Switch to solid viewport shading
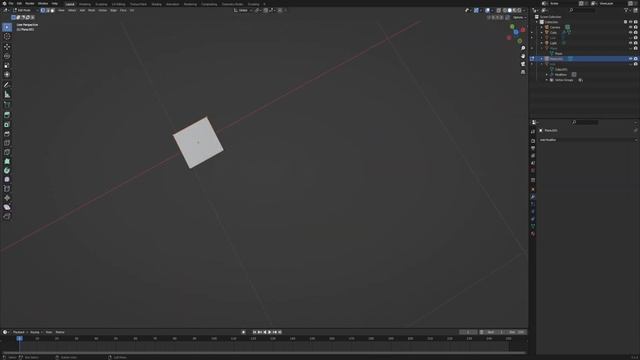Image resolution: width=640 pixels, height=360 pixels. [510, 10]
